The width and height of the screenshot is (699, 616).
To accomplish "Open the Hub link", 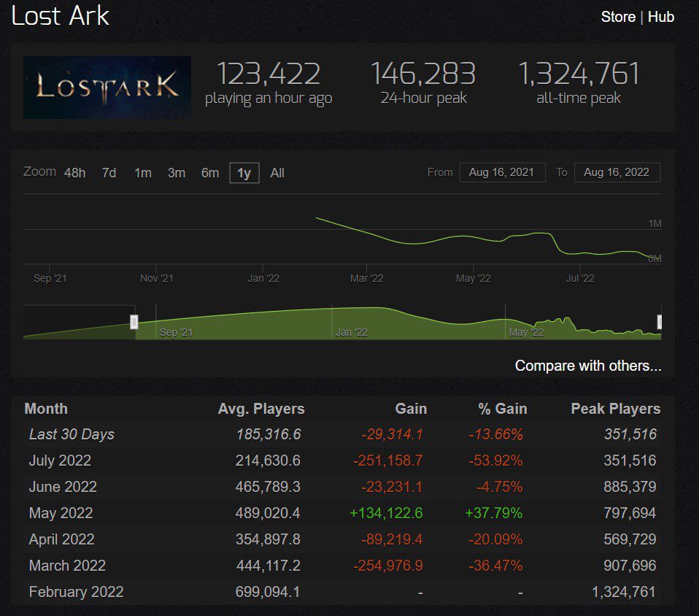I will click(661, 17).
